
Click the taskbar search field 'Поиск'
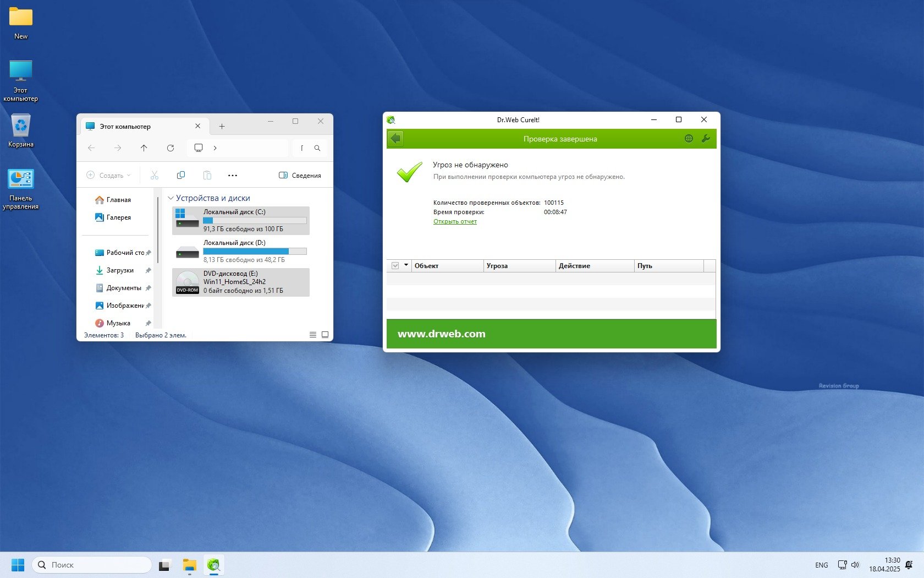(94, 565)
